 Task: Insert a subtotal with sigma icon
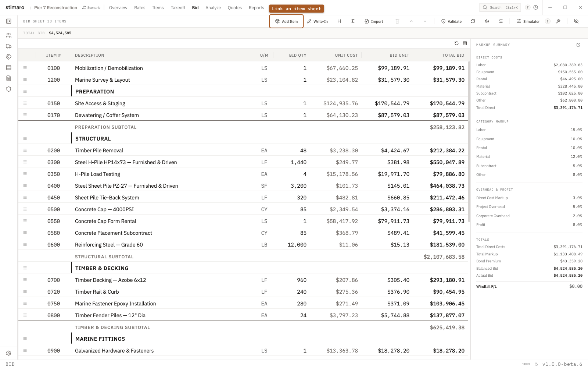(x=353, y=21)
